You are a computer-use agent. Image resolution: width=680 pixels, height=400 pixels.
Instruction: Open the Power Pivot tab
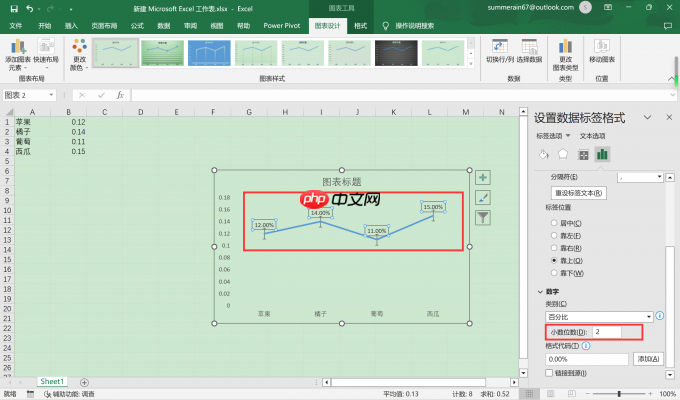282,26
